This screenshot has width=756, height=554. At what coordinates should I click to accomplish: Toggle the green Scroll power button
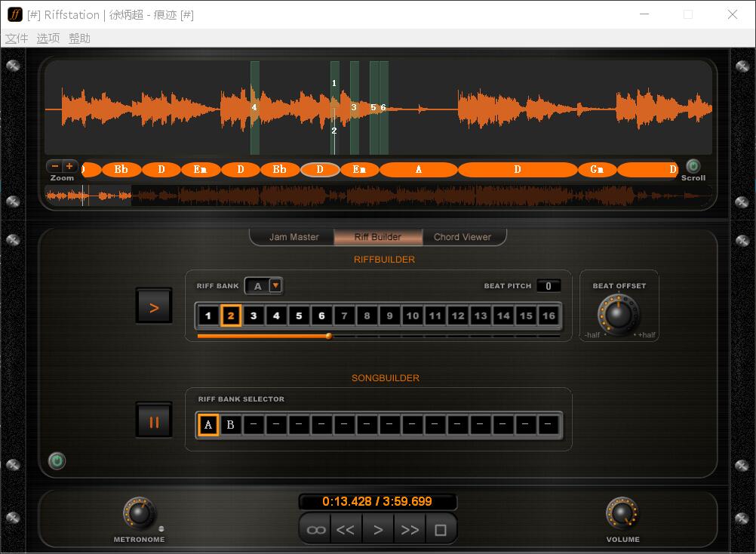693,166
